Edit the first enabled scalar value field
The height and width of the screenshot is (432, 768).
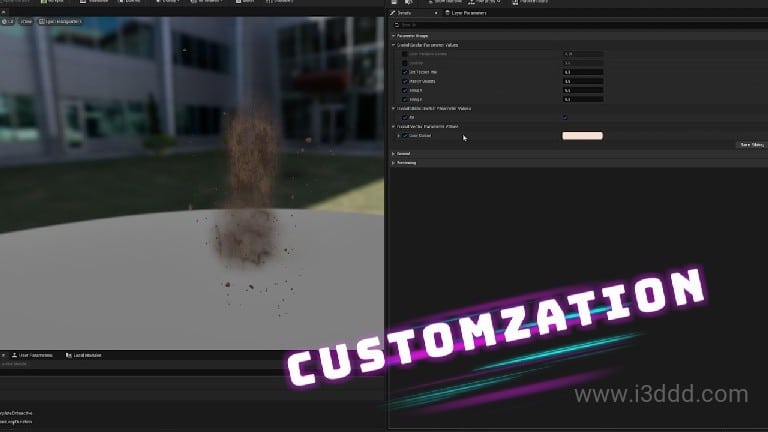click(583, 72)
